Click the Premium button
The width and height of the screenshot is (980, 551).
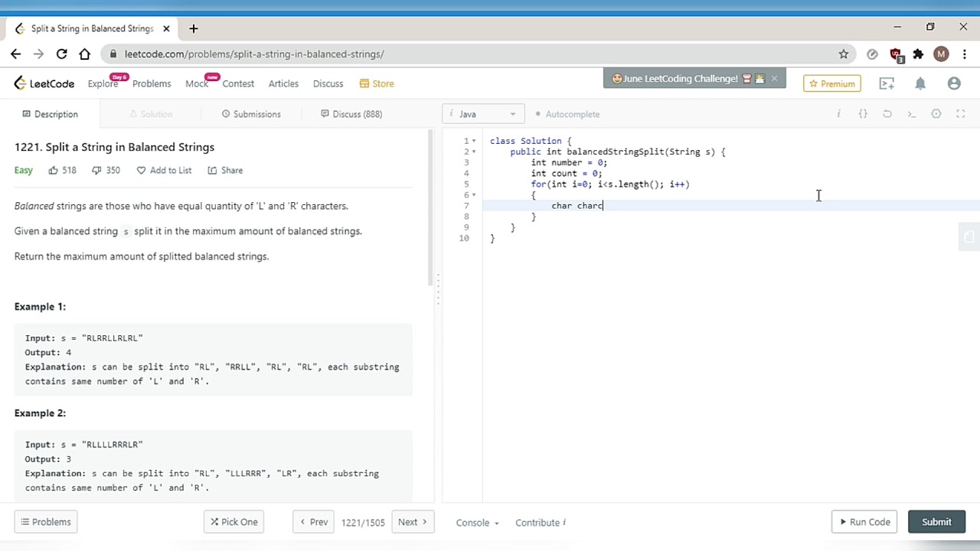(x=832, y=83)
